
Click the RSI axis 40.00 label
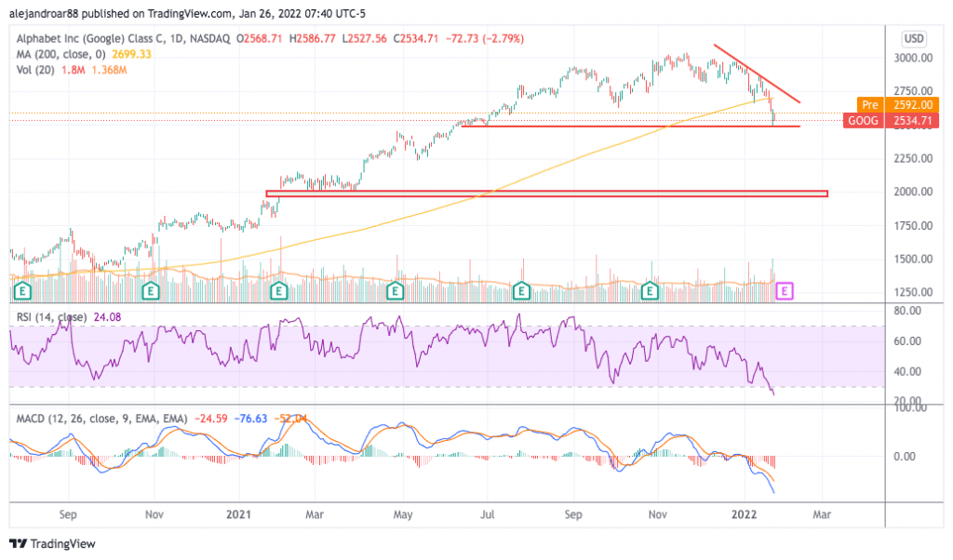point(907,371)
